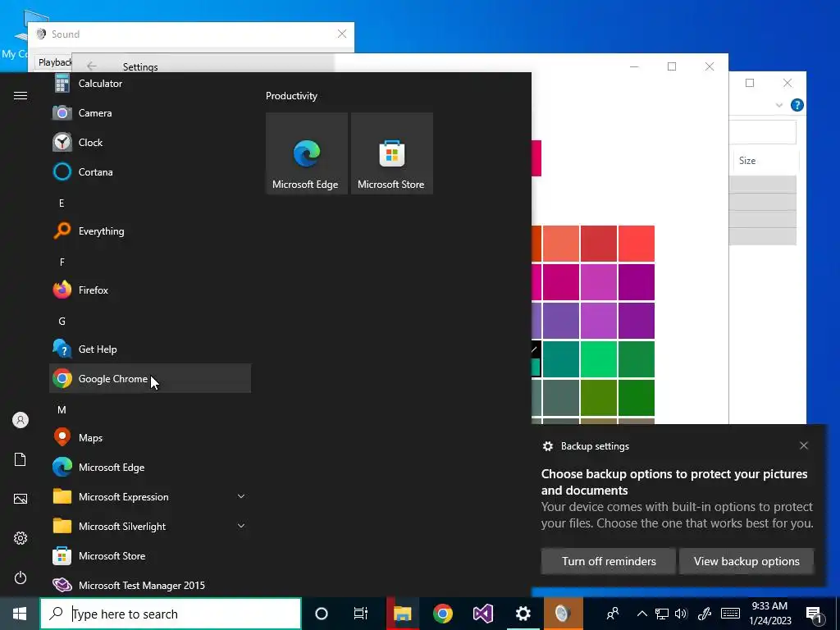840x630 pixels.
Task: Open the Everything search app
Action: coord(150,231)
